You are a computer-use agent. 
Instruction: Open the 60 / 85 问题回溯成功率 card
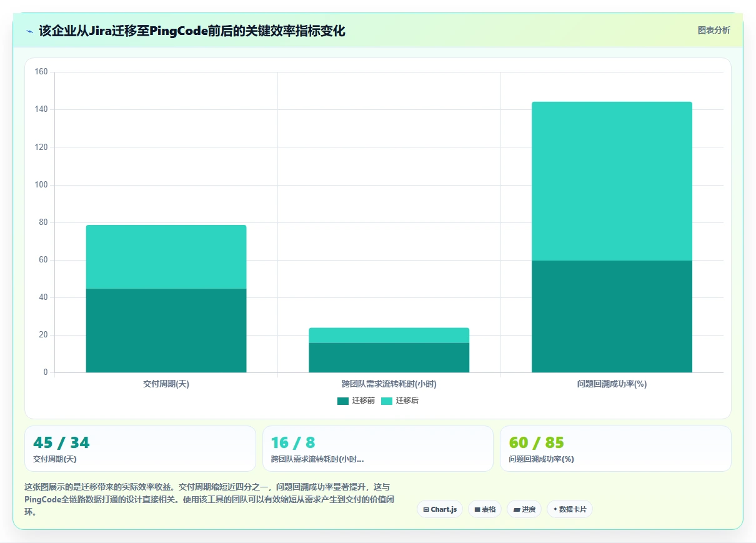(x=615, y=449)
